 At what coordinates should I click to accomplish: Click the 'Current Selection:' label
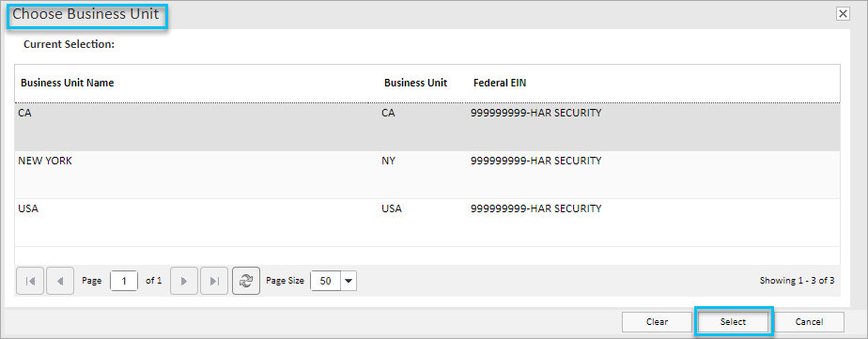coord(70,44)
